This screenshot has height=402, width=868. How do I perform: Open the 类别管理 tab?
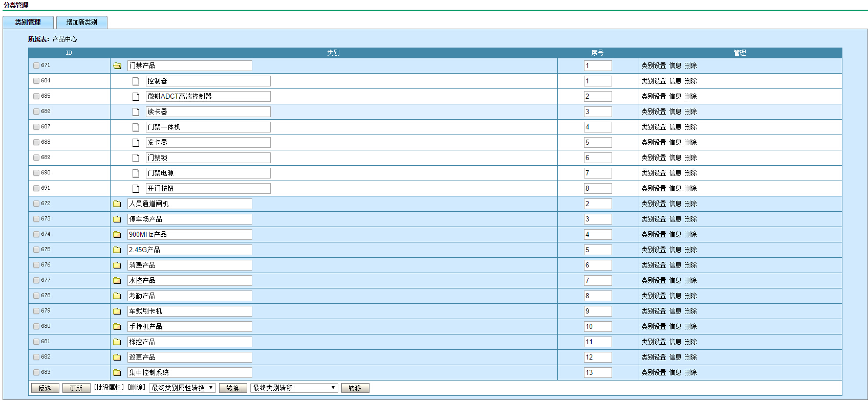28,23
